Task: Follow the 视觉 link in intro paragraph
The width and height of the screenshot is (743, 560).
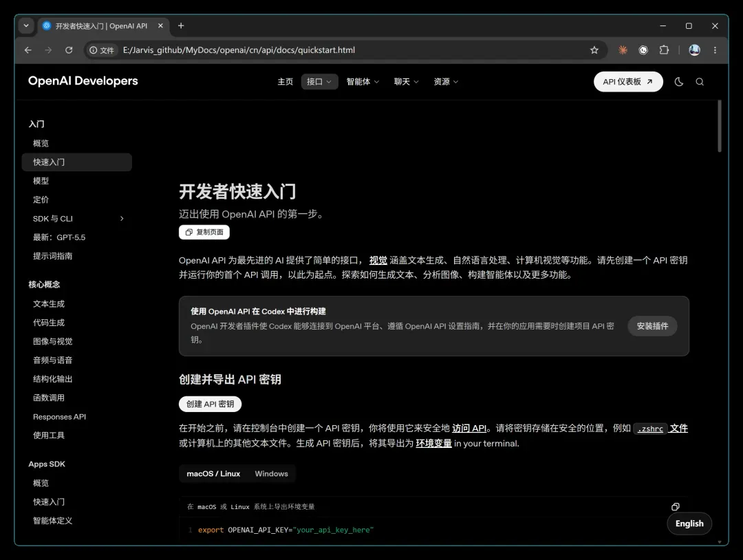Action: coord(378,260)
